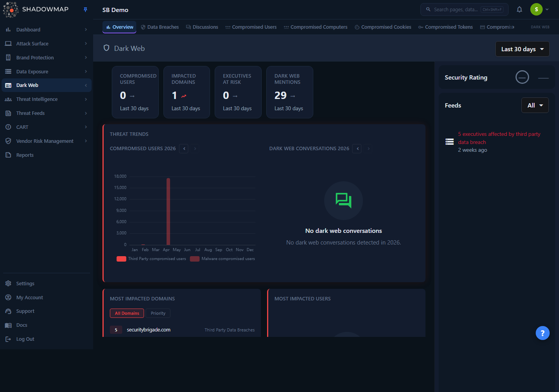
Task: Click the Support headset icon
Action: click(x=8, y=311)
